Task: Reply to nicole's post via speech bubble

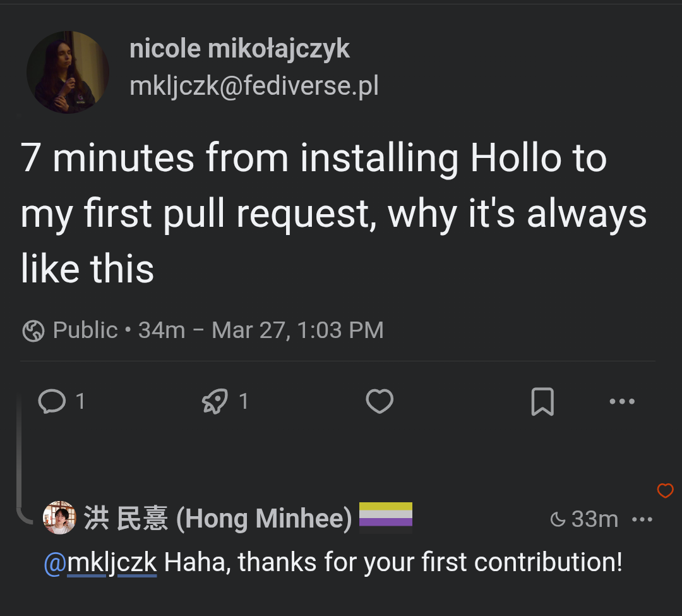Action: [x=52, y=401]
